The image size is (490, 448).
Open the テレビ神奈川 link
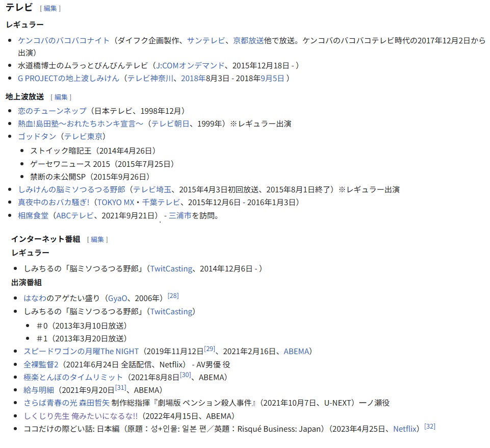pos(150,79)
